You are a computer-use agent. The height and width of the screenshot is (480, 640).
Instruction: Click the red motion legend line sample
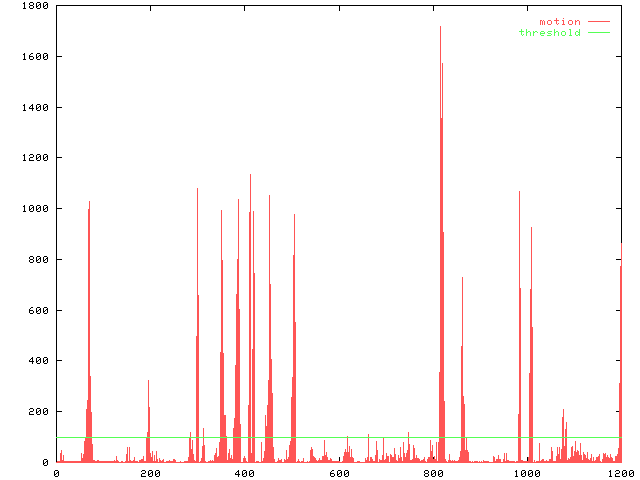(x=598, y=21)
